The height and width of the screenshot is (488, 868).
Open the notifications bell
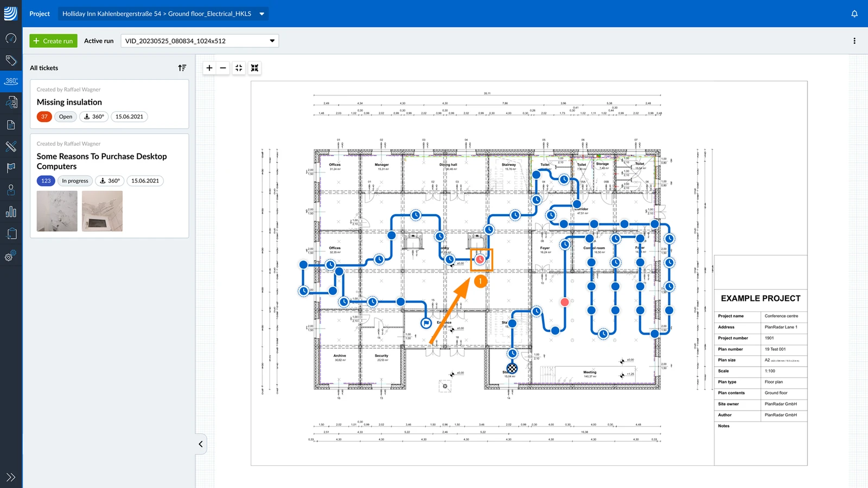(x=854, y=14)
